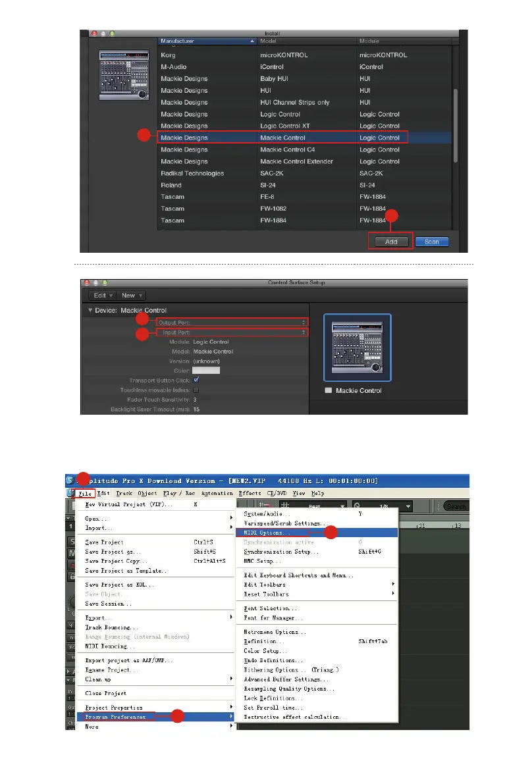Screen dimensions: 532x784
Task: Toggle the Touchless movable faders checkbox
Action: (x=196, y=390)
